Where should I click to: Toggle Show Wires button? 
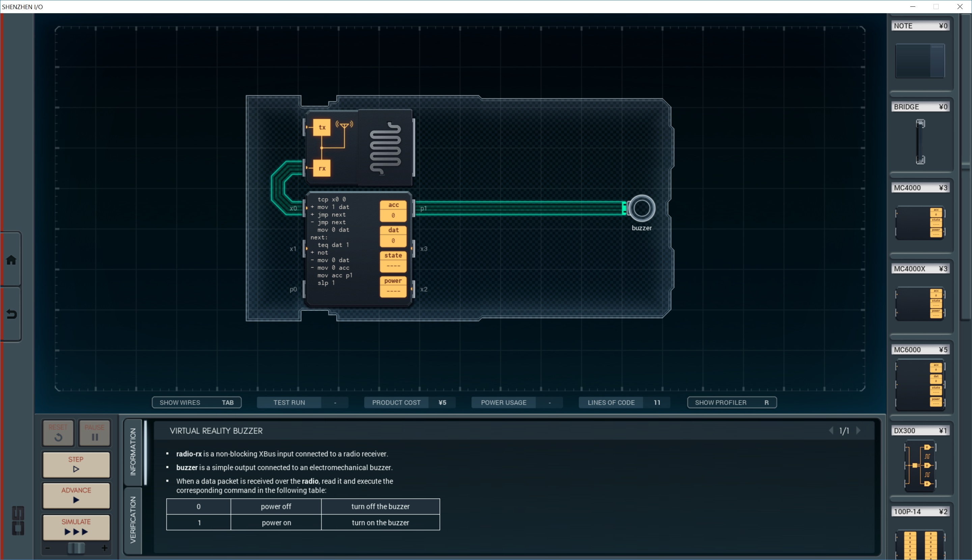pos(197,402)
